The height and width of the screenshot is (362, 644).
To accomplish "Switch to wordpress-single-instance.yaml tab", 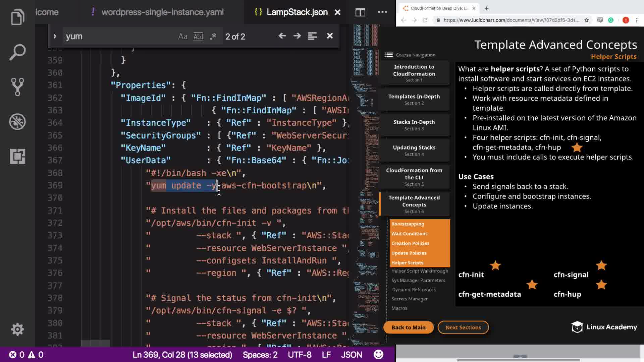I will tap(162, 12).
